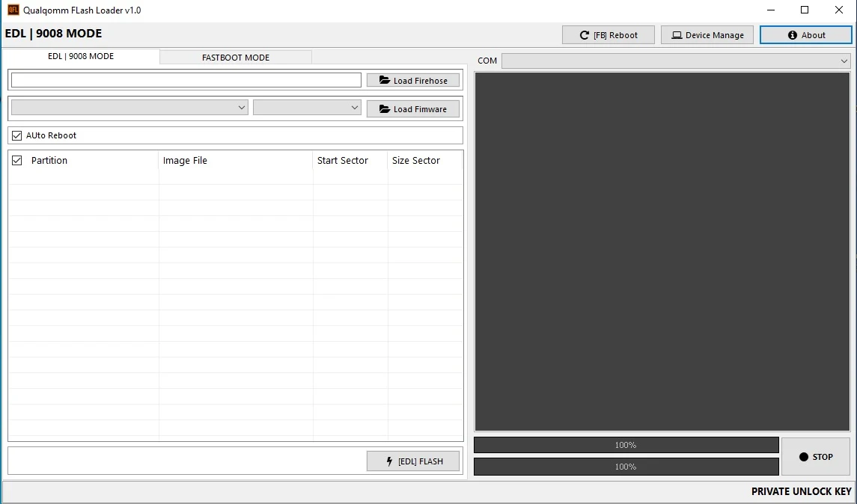This screenshot has width=857, height=504.
Task: Expand the wide firmware dropdown left of Load Fimware
Action: [x=129, y=108]
